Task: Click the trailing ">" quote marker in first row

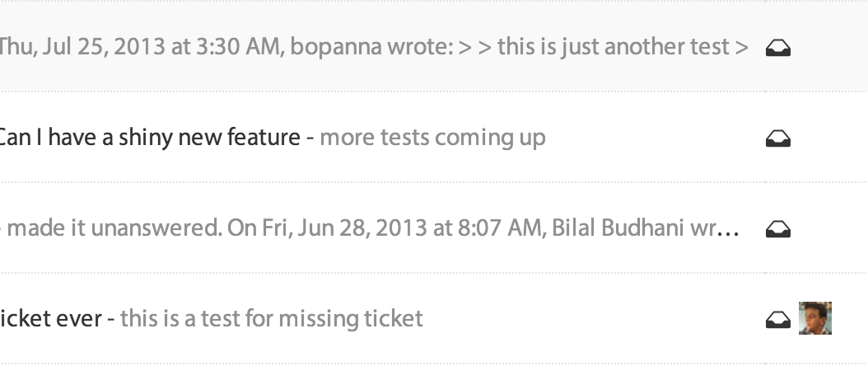Action: (x=742, y=47)
